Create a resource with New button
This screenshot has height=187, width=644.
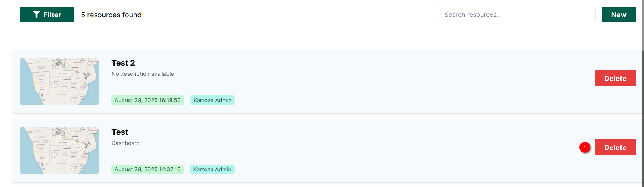(619, 15)
